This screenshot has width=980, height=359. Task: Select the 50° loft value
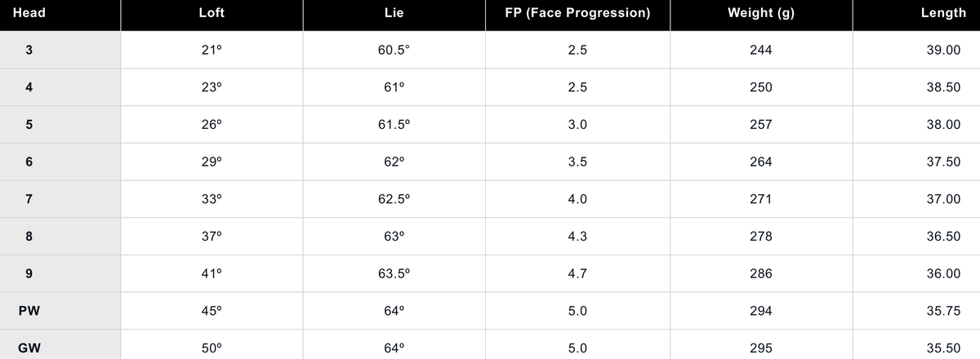[x=212, y=348]
